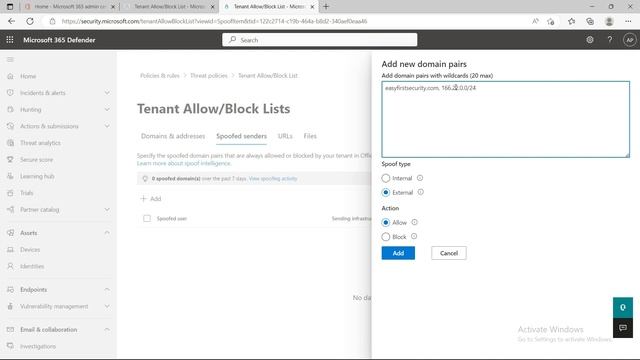The height and width of the screenshot is (360, 640).
Task: Show info icon next to Internal
Action: pyautogui.click(x=420, y=178)
